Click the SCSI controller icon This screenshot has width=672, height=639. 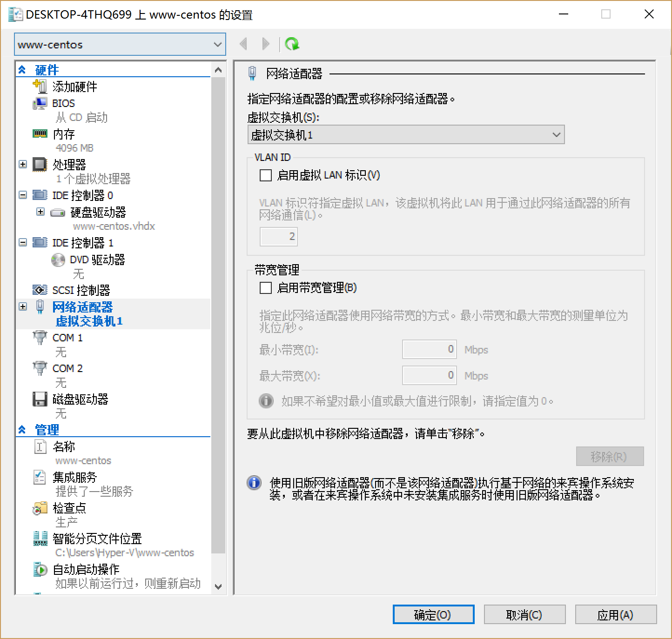pyautogui.click(x=40, y=290)
